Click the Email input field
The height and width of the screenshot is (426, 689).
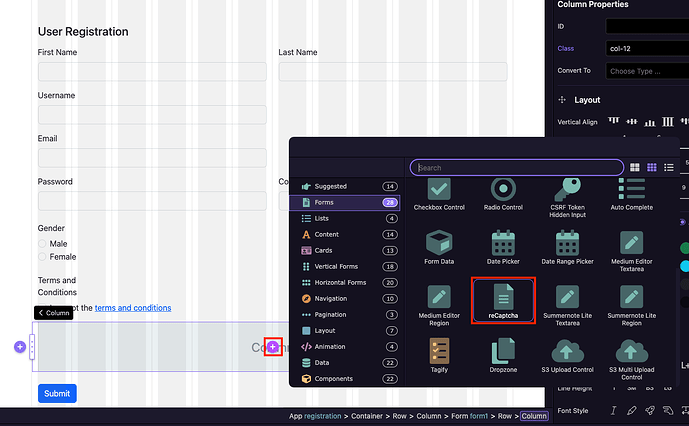[x=152, y=158]
